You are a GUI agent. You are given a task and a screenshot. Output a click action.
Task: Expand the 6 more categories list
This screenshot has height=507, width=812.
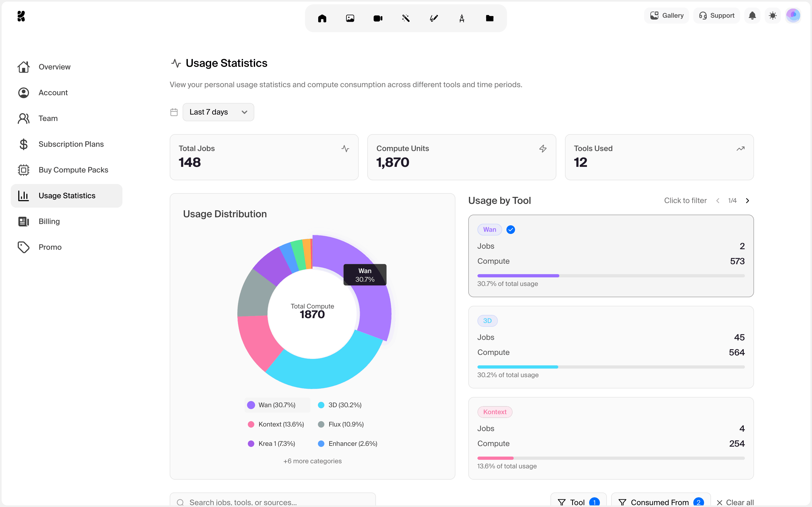[x=312, y=461]
